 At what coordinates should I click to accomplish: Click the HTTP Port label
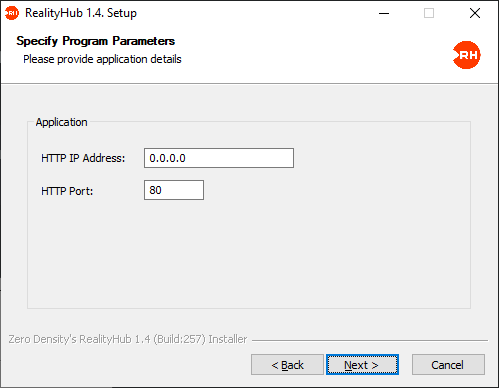click(67, 191)
